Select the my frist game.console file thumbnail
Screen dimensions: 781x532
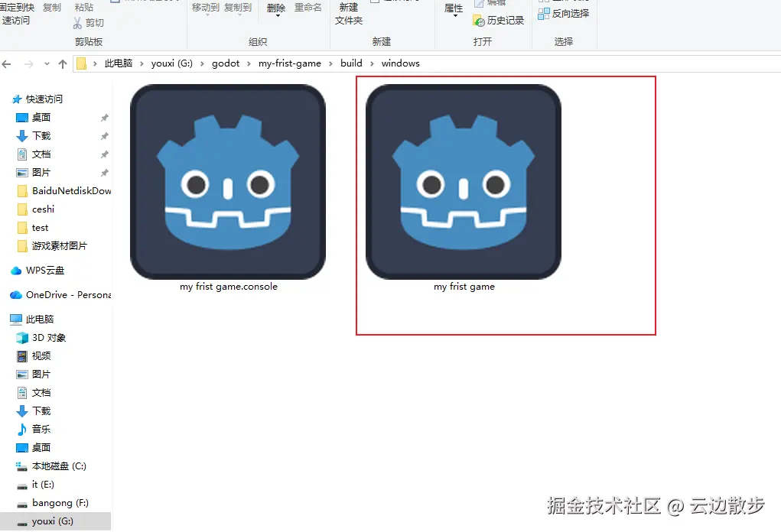228,182
